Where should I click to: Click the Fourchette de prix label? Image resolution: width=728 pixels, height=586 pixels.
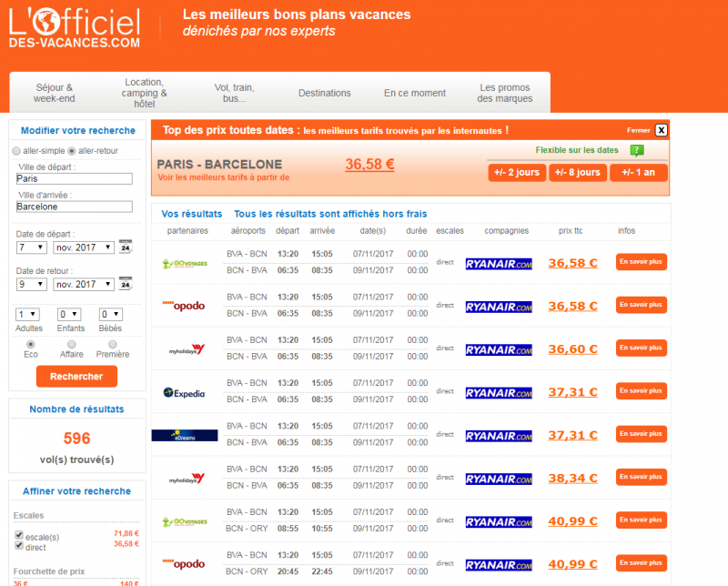49,571
